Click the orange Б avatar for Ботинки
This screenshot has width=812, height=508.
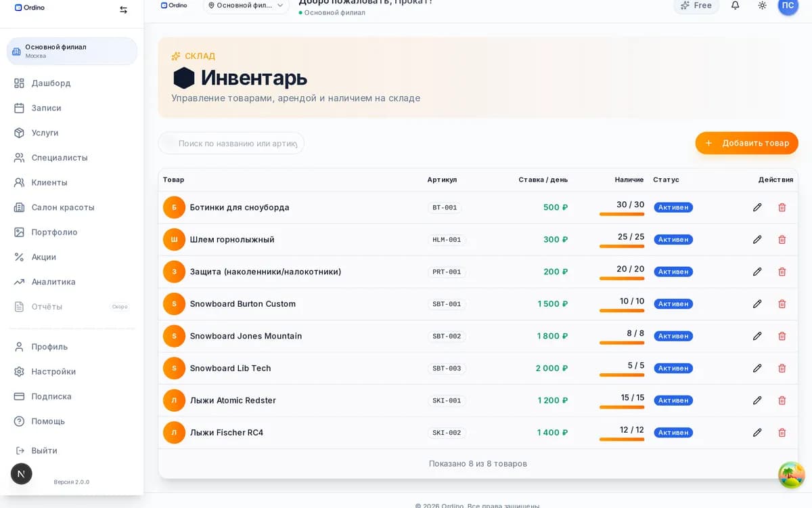174,207
